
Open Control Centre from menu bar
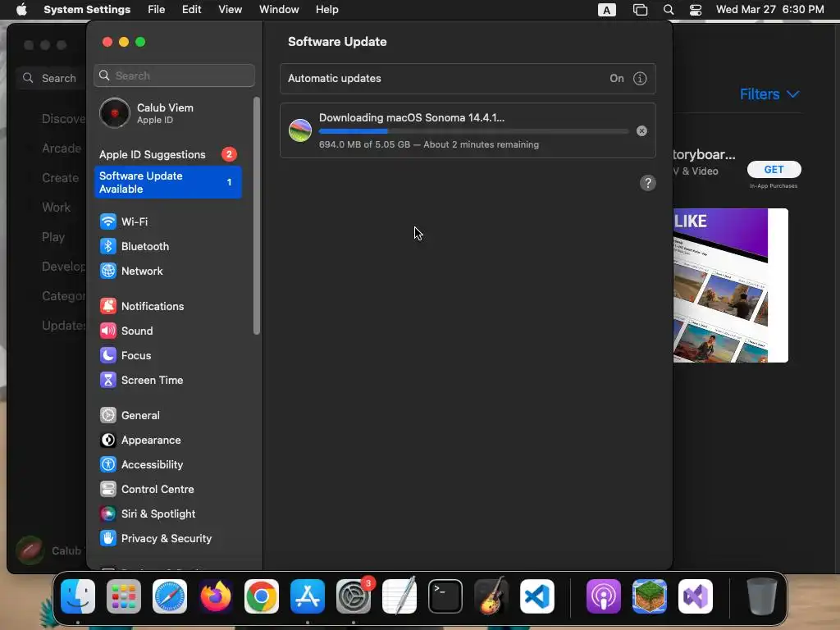[x=696, y=10]
